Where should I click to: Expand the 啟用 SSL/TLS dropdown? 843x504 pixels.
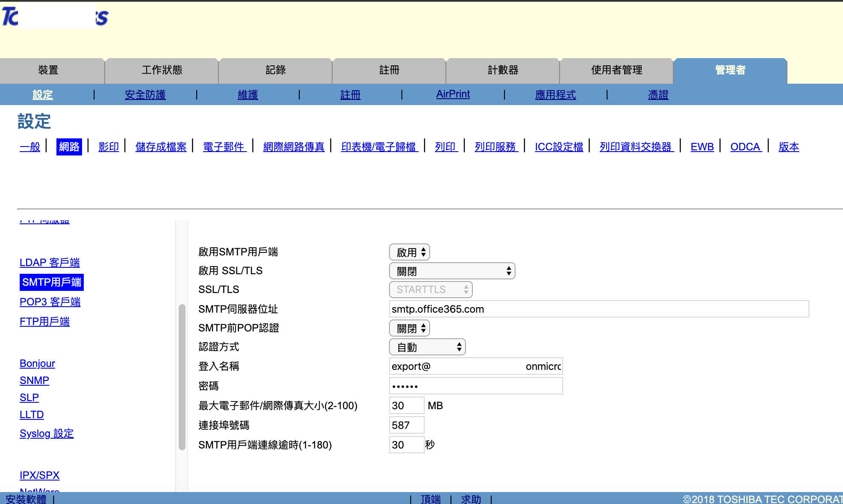(x=452, y=271)
